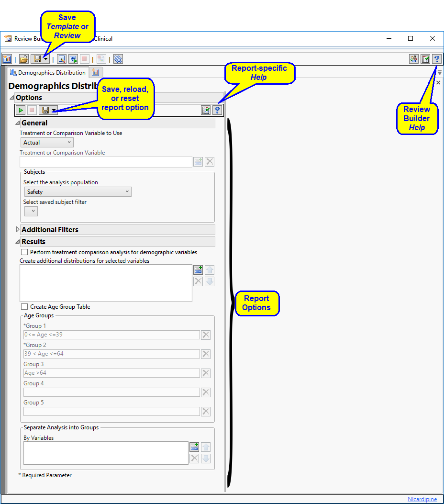Switch to the Demographics Distribution tab
Image resolution: width=444 pixels, height=504 pixels.
pyautogui.click(x=48, y=73)
